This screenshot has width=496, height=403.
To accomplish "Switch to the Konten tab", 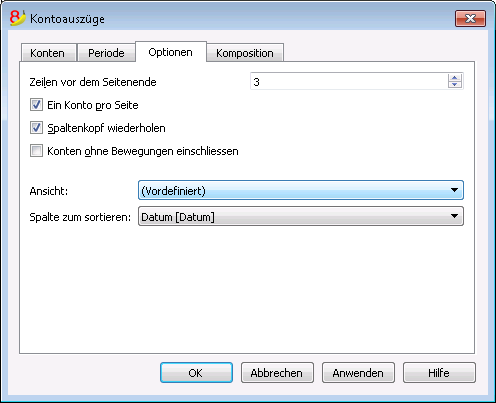I will tap(48, 53).
